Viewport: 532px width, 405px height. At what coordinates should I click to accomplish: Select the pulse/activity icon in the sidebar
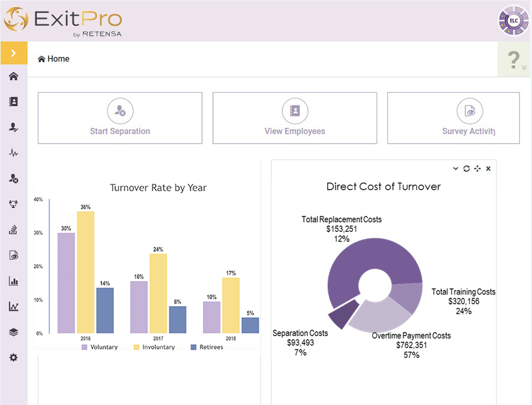coord(14,153)
